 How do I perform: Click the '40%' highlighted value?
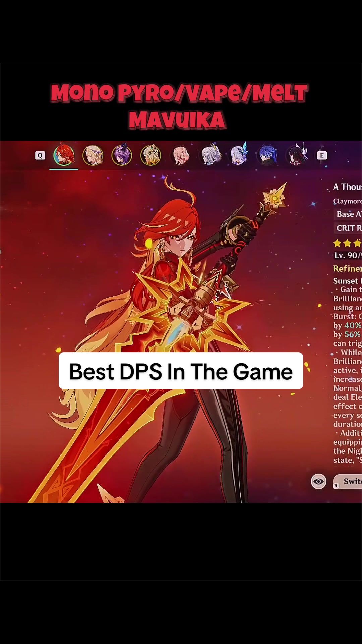click(x=353, y=325)
